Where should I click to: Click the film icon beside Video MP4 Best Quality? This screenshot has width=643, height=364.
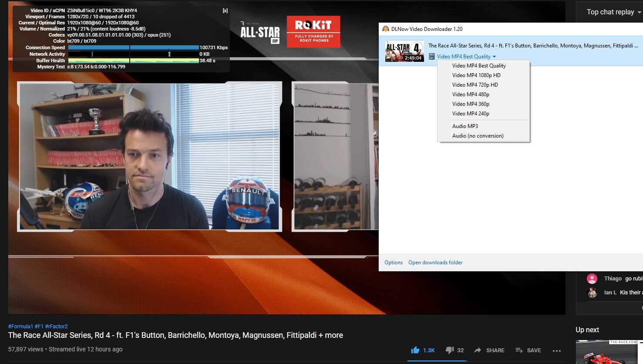coord(432,57)
